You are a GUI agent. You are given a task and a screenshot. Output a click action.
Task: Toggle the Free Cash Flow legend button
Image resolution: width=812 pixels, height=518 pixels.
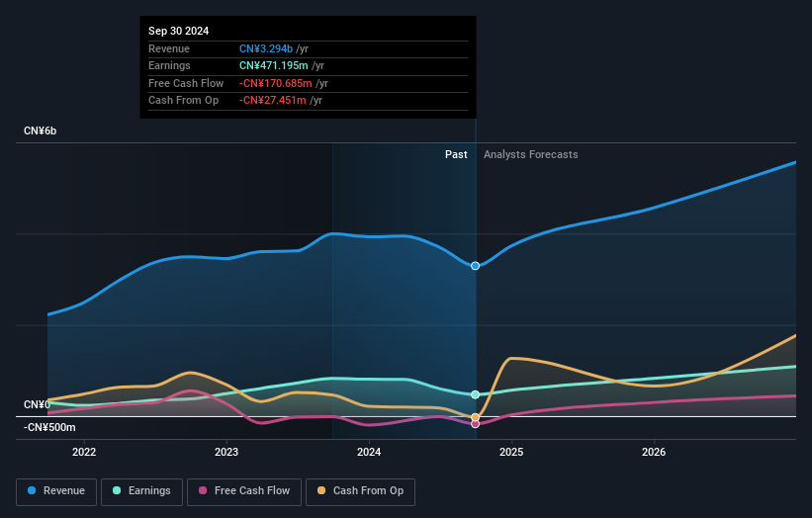click(x=244, y=491)
